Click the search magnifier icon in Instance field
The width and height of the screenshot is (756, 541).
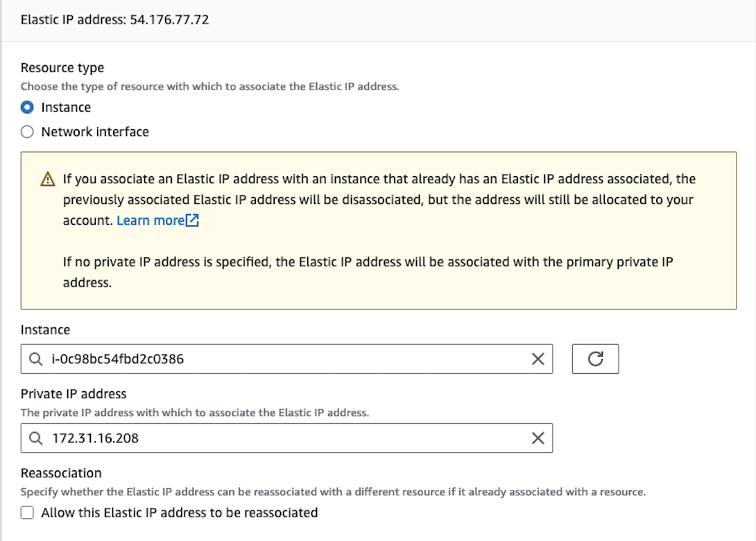tap(36, 359)
